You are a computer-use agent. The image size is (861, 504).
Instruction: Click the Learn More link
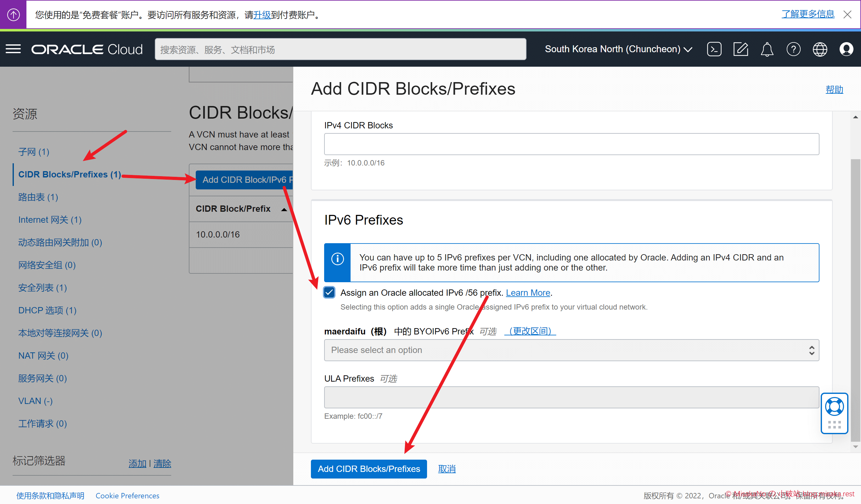point(528,293)
